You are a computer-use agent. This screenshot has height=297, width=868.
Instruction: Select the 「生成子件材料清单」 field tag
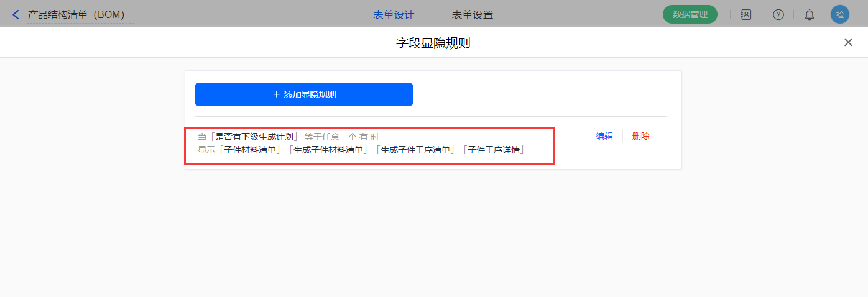click(x=328, y=150)
